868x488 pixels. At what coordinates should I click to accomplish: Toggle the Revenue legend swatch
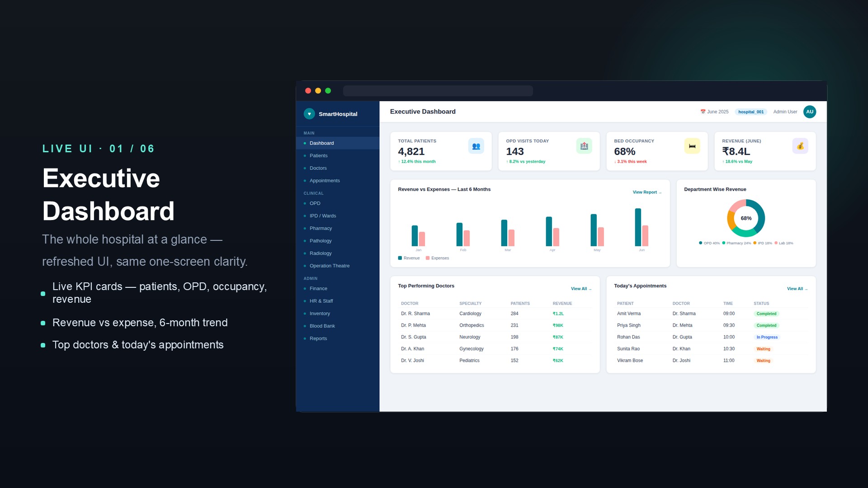tap(400, 258)
